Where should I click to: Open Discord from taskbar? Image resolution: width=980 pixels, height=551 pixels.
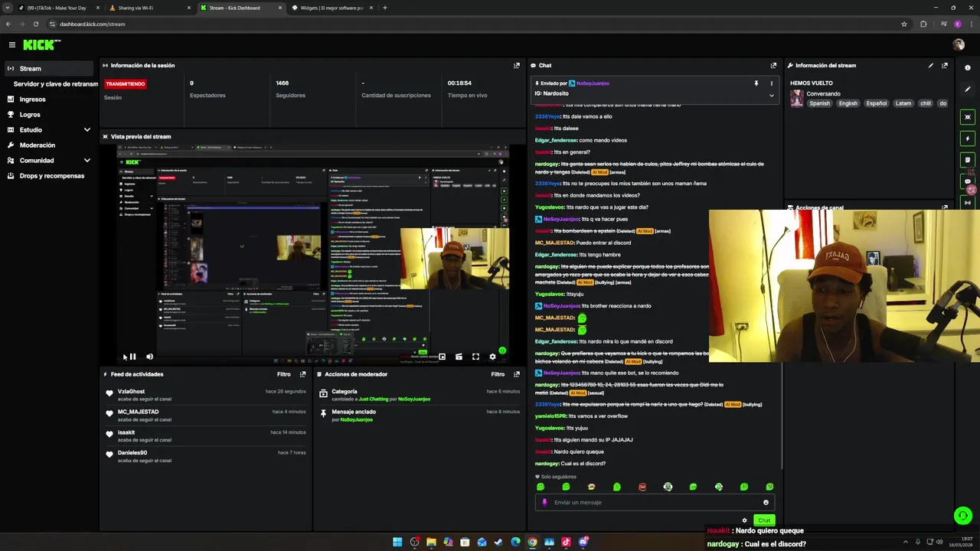[x=583, y=542]
